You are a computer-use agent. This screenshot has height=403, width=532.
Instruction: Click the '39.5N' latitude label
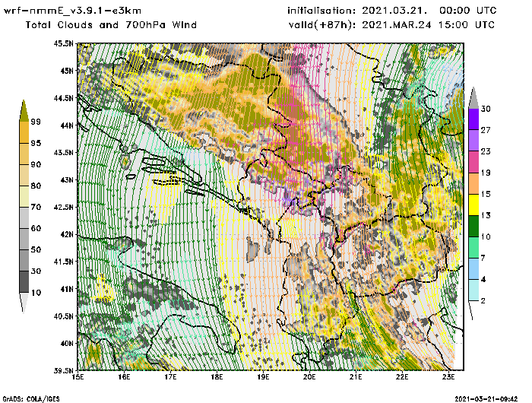63,371
